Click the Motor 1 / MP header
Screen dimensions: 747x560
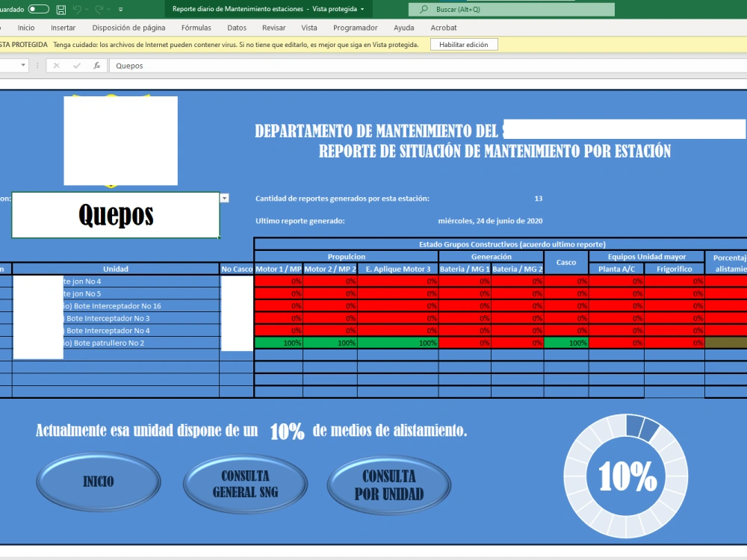pos(279,269)
